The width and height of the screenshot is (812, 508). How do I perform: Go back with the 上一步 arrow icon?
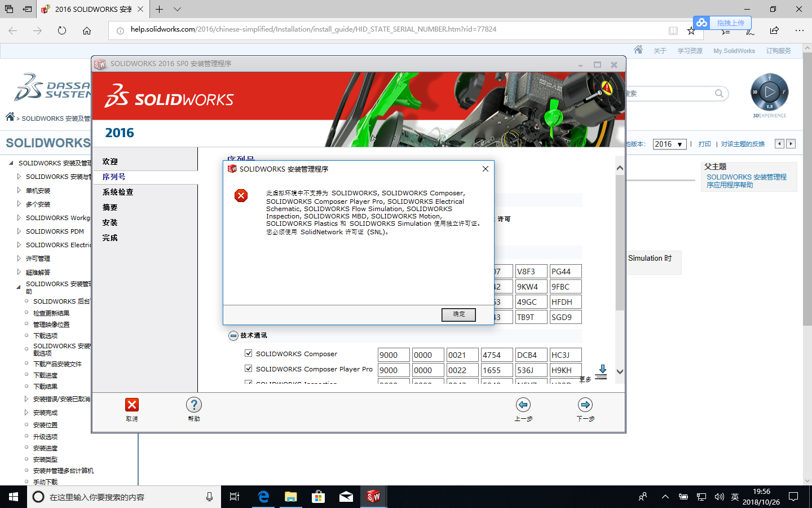(x=523, y=405)
